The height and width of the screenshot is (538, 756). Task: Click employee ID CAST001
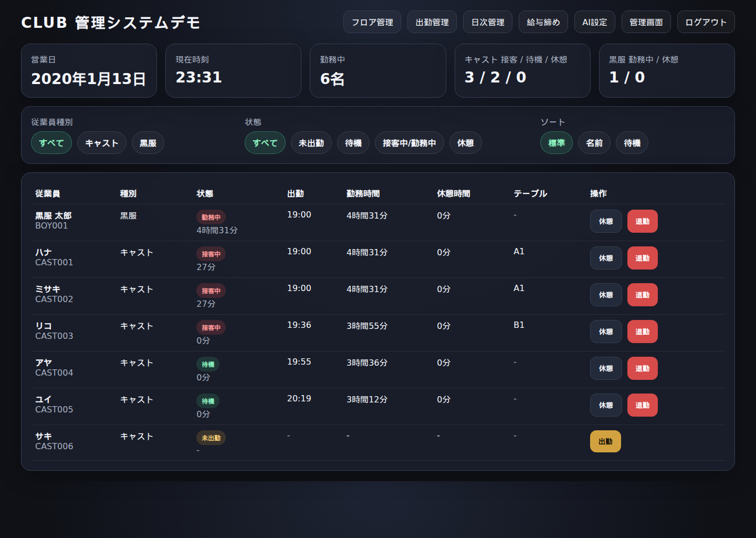(x=54, y=262)
